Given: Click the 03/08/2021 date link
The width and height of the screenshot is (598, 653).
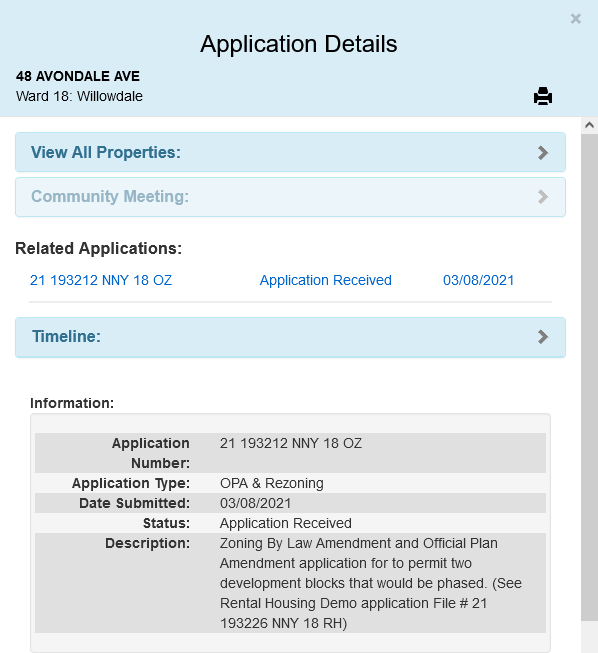Looking at the screenshot, I should click(x=478, y=280).
